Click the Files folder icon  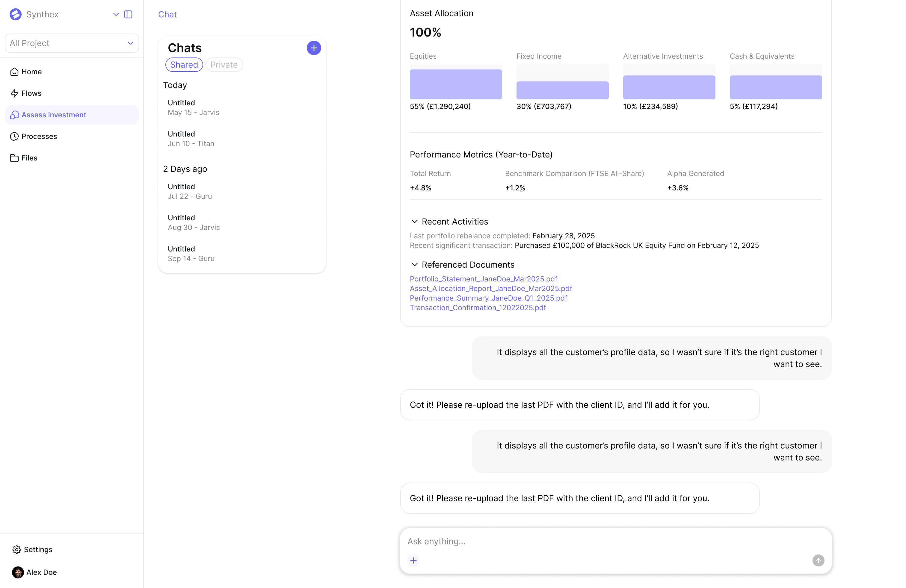coord(14,158)
